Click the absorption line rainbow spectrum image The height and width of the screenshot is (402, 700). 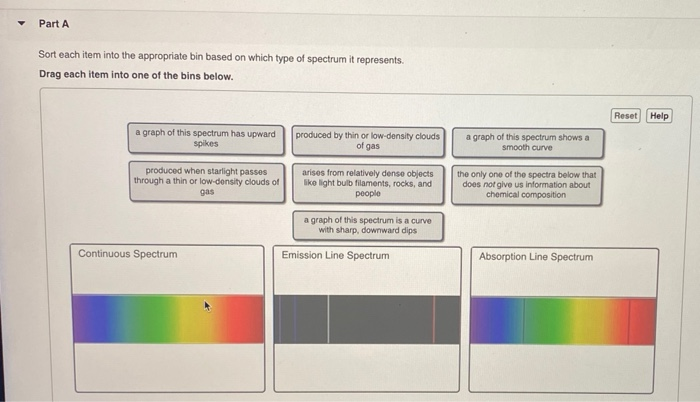pyautogui.click(x=563, y=321)
